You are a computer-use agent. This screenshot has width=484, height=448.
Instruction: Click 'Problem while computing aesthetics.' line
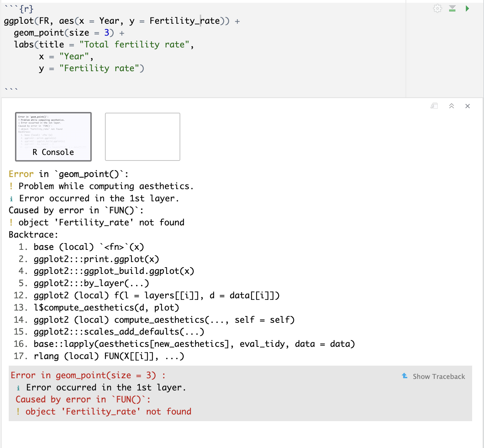click(x=106, y=186)
